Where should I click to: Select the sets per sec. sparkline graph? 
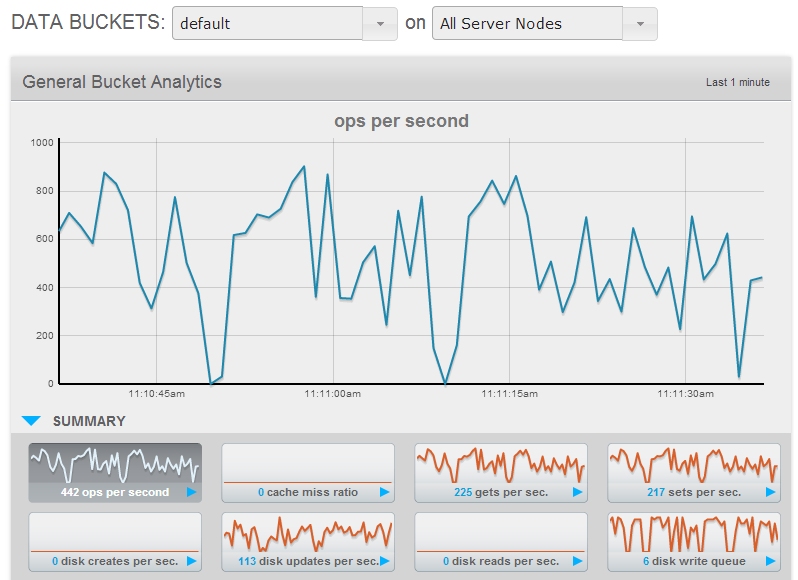[694, 464]
